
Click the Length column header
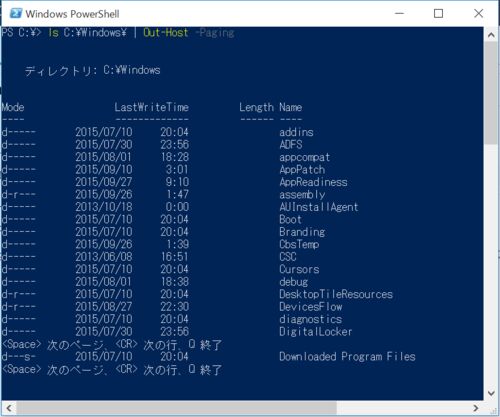[x=256, y=107]
